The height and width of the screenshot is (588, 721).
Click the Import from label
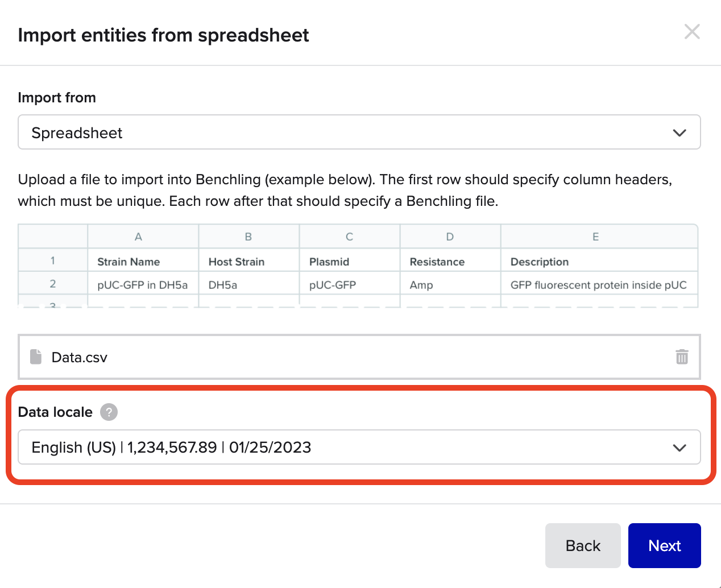point(57,97)
